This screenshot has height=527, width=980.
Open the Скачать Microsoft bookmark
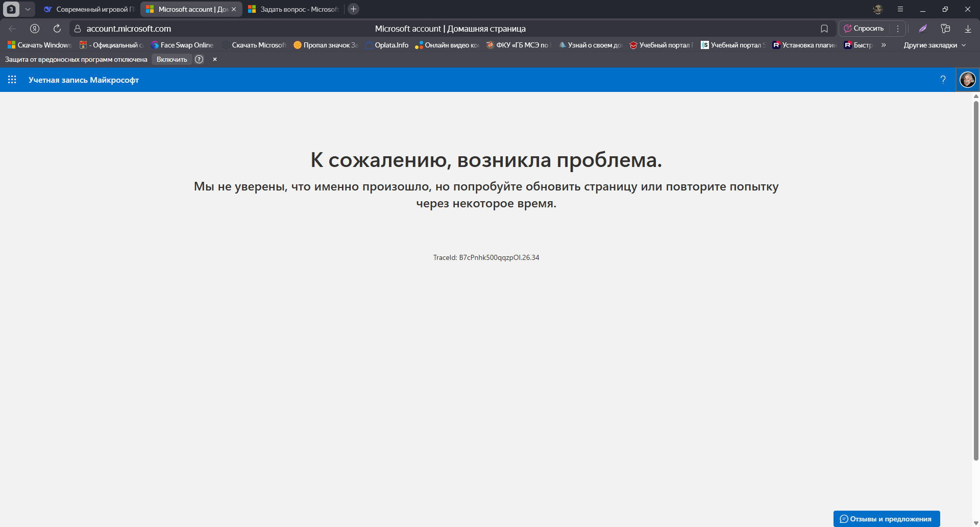254,45
